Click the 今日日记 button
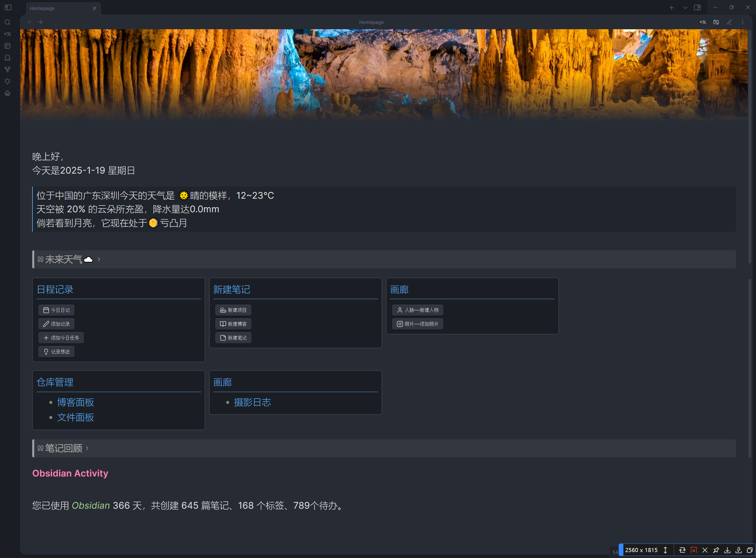The width and height of the screenshot is (756, 558). pyautogui.click(x=56, y=310)
